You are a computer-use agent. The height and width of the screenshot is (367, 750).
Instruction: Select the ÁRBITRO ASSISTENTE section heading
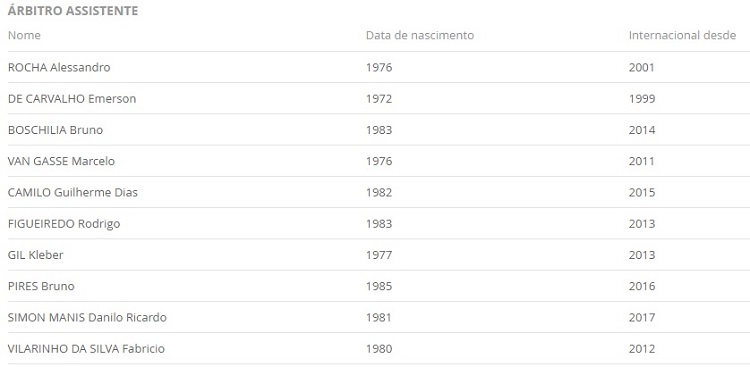click(73, 11)
